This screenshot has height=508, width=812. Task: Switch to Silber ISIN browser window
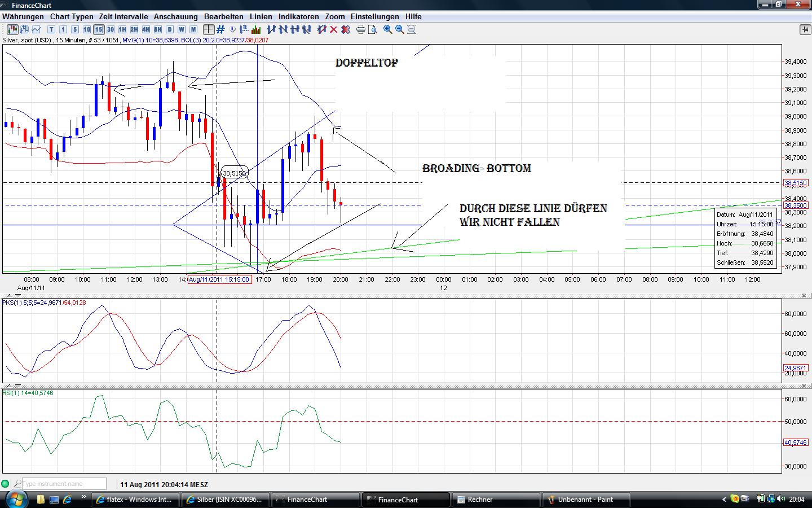click(225, 500)
